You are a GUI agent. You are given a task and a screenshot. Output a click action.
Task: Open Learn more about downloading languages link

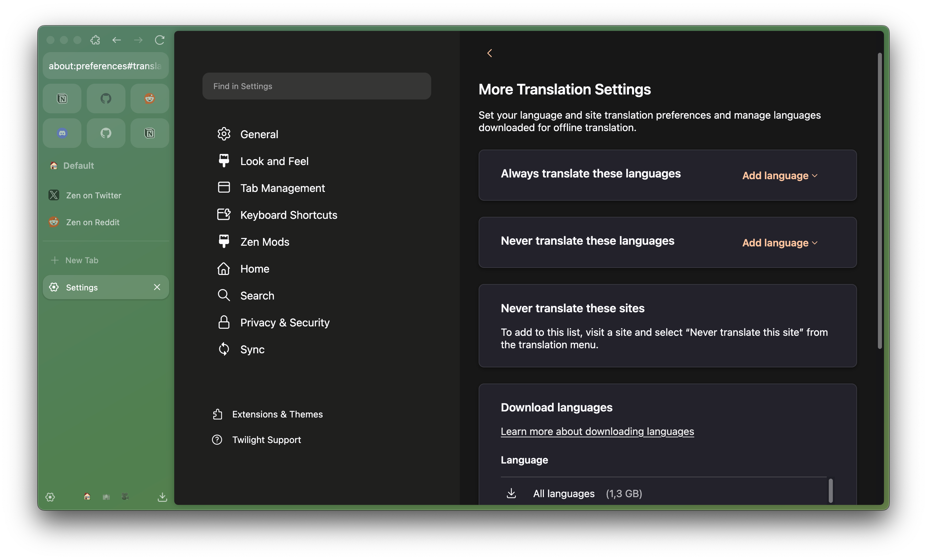click(597, 431)
